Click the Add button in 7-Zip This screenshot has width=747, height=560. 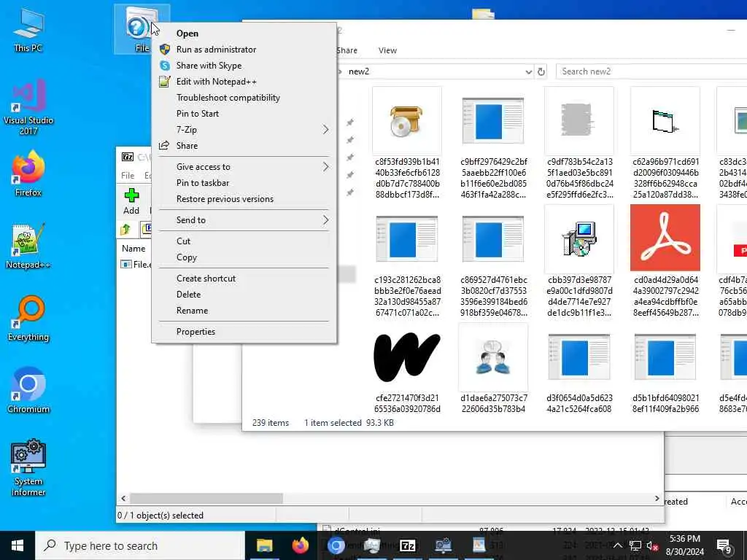(x=131, y=201)
